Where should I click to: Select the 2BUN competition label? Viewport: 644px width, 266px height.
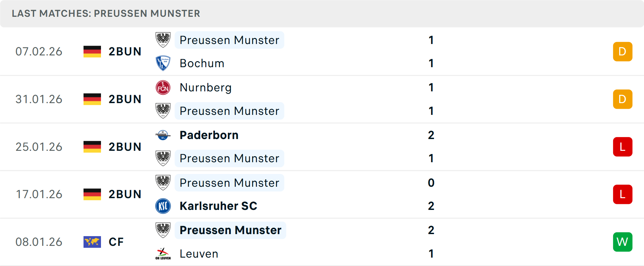click(125, 51)
